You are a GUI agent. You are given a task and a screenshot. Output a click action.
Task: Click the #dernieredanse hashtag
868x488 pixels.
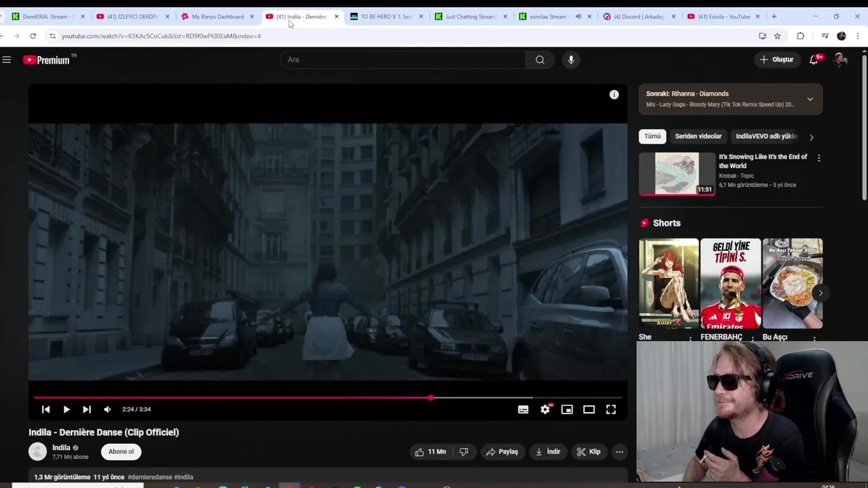click(150, 477)
